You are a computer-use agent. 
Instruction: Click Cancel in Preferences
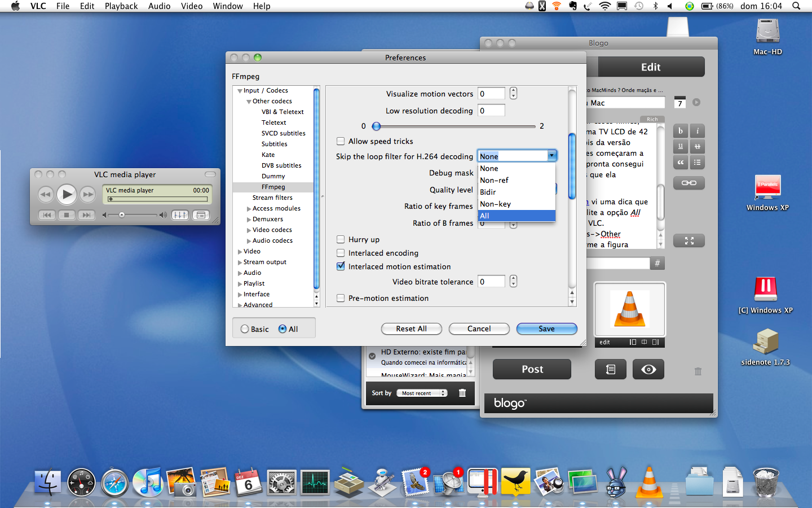pos(479,329)
